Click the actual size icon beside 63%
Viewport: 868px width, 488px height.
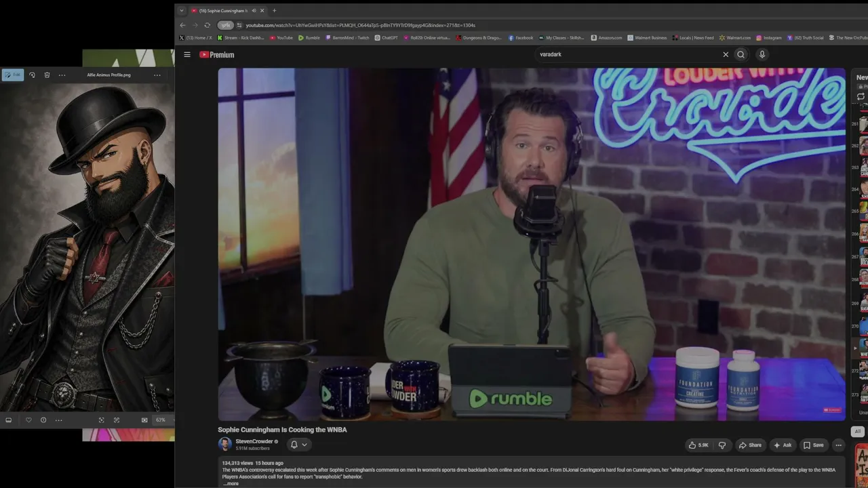point(144,420)
